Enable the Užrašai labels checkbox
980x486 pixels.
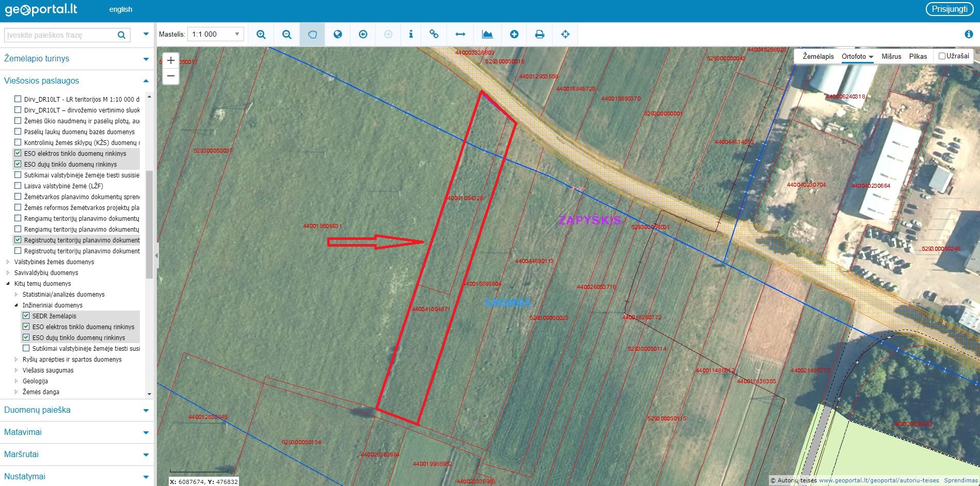(942, 56)
